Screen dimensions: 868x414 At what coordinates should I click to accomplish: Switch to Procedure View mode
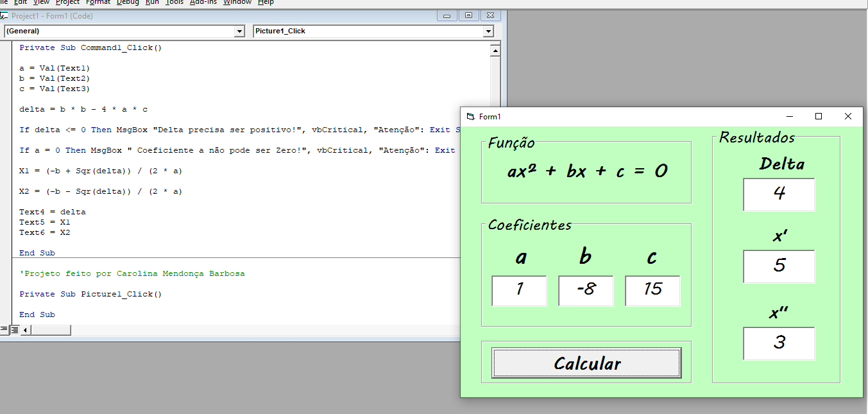click(4, 329)
